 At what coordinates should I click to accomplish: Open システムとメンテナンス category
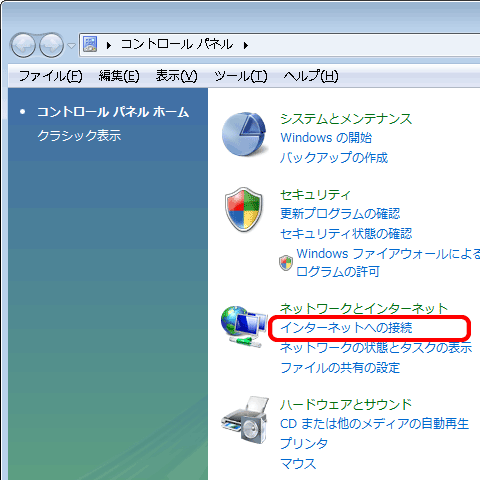(x=346, y=119)
